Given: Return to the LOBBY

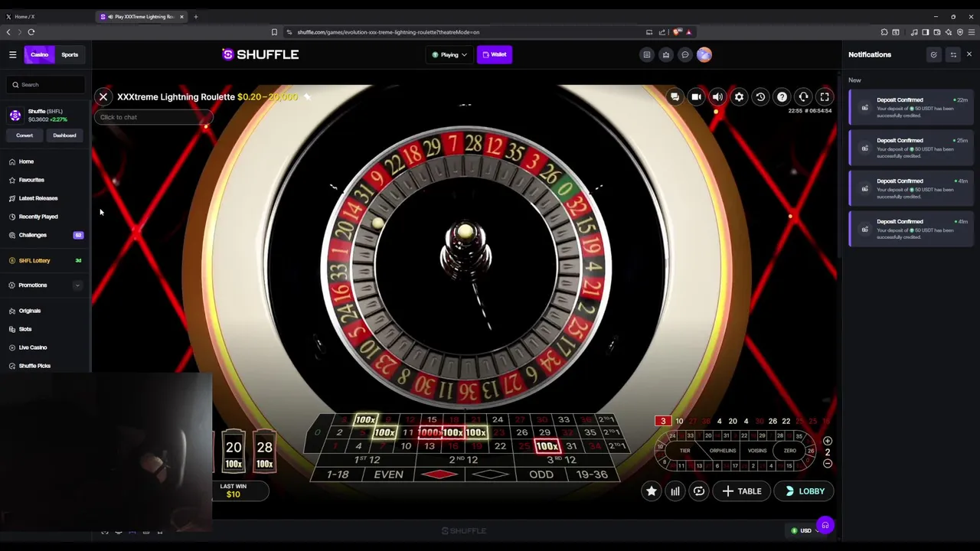Looking at the screenshot, I should tap(804, 491).
